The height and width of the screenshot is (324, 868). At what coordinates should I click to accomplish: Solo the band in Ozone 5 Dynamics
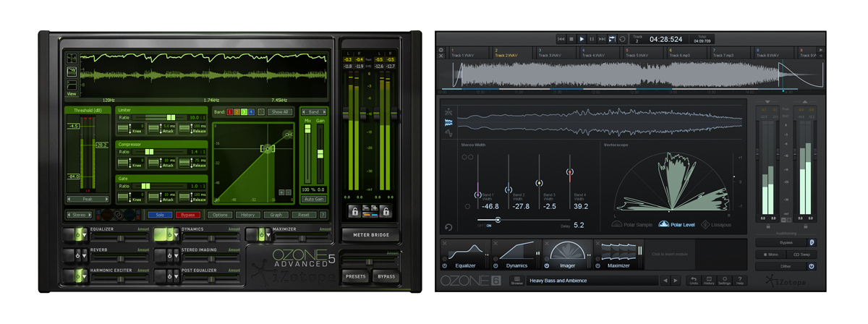tap(160, 215)
